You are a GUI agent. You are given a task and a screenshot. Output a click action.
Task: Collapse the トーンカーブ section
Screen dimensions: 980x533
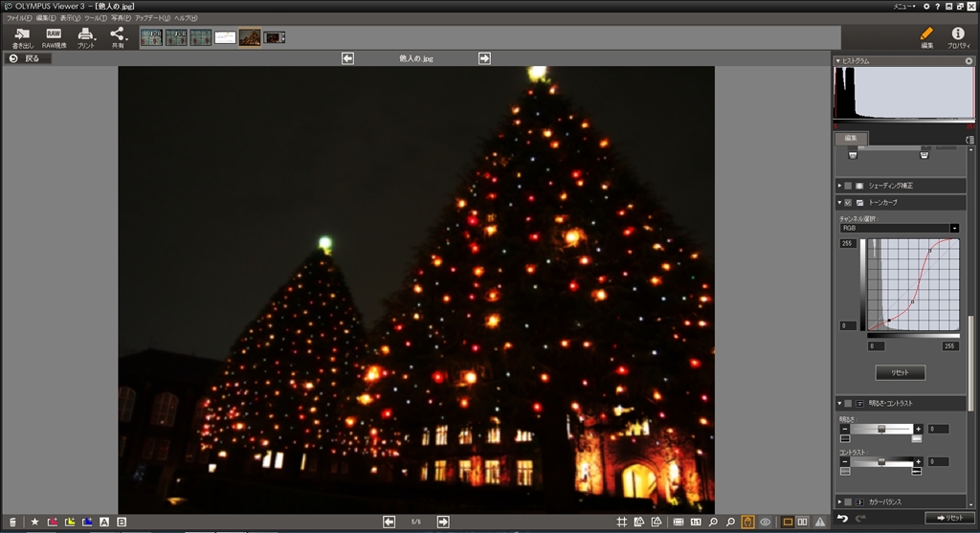click(x=839, y=203)
